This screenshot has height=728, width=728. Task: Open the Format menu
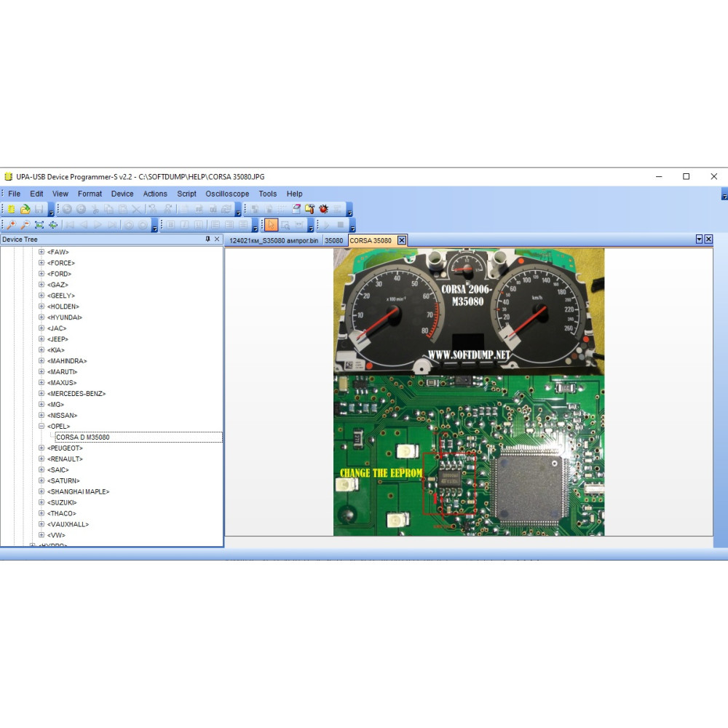[x=90, y=194]
